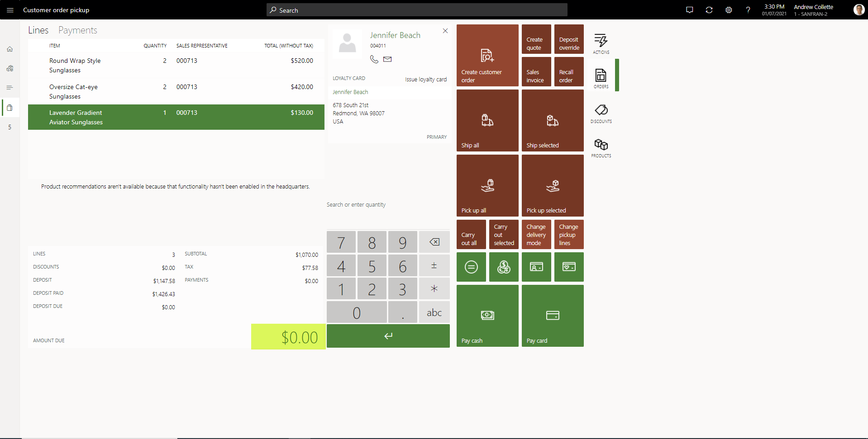Go to Home in left sidebar
This screenshot has width=868, height=439.
tap(10, 49)
